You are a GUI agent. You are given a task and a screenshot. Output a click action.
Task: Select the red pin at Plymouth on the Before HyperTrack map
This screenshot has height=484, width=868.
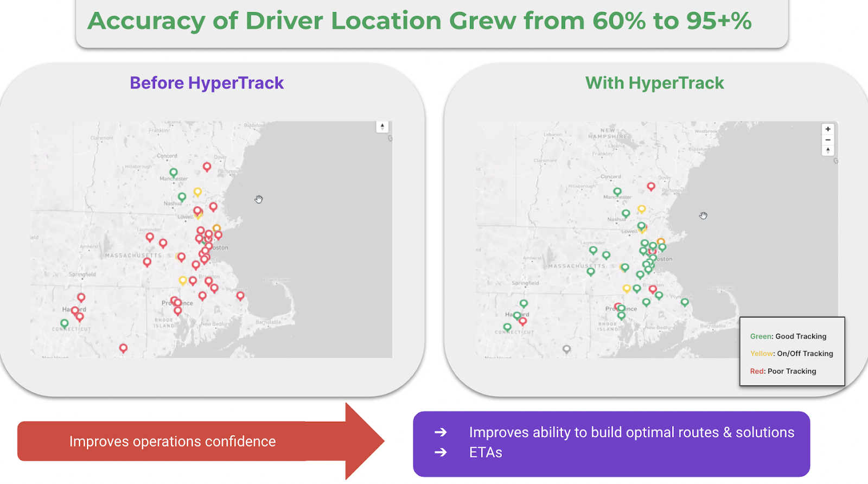click(x=240, y=296)
